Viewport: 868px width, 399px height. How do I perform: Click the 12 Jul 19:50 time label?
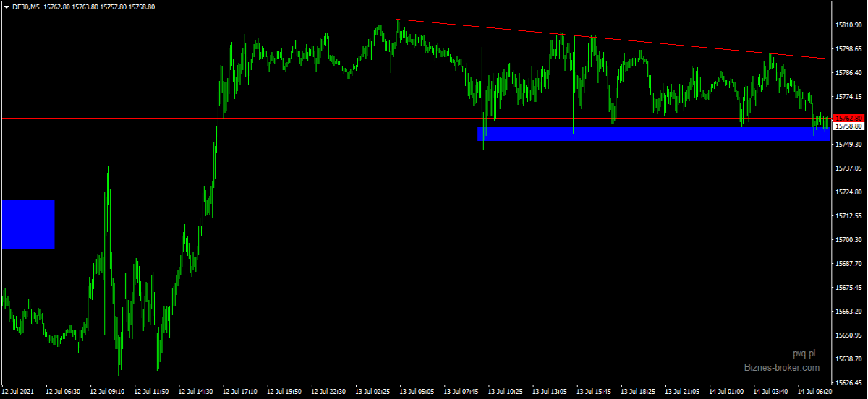(284, 392)
